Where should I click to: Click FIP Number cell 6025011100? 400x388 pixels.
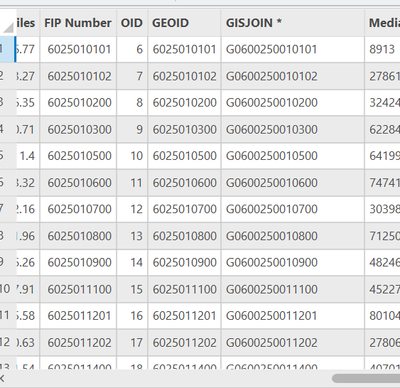[78, 289]
